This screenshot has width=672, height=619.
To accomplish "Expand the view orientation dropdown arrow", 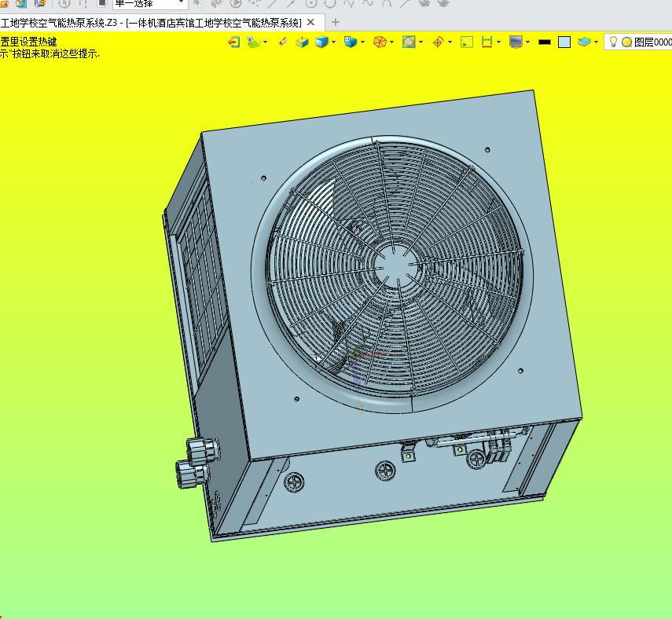I will (362, 42).
